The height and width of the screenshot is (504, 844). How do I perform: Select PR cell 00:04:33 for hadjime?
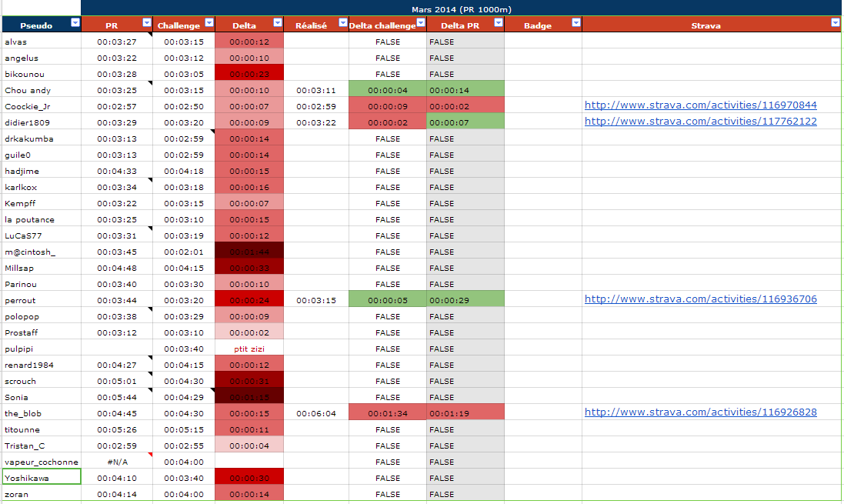pos(117,171)
